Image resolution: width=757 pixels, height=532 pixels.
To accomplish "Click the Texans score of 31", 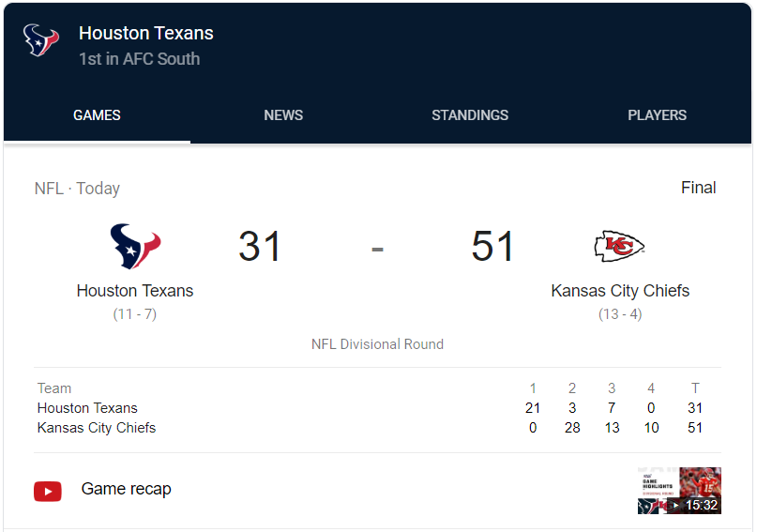I will pos(260,247).
